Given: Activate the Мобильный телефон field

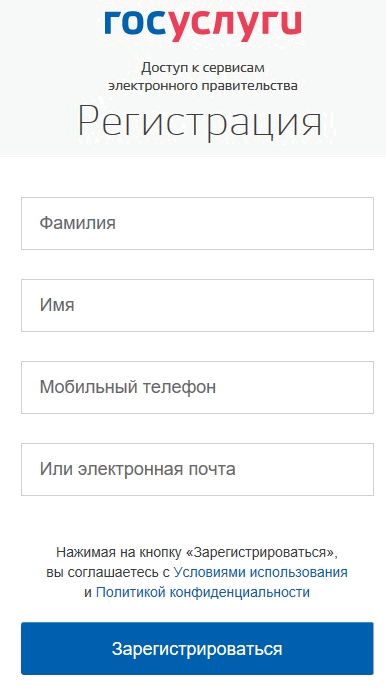Looking at the screenshot, I should point(197,387).
